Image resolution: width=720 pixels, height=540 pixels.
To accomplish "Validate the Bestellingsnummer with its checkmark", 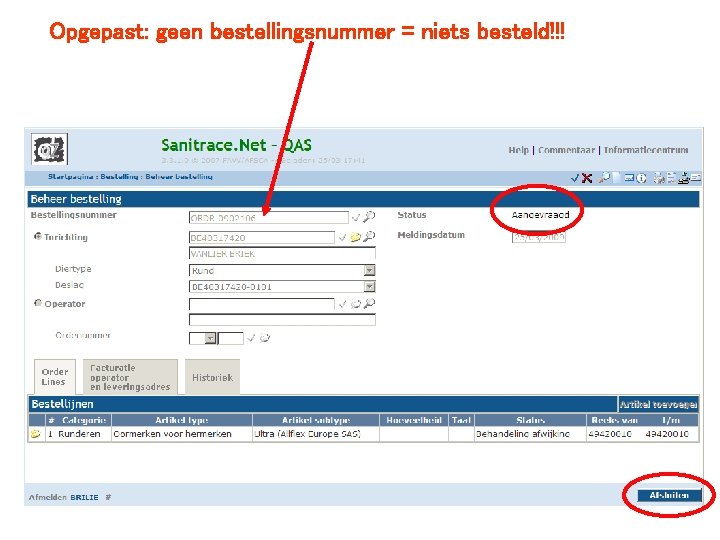I will pyautogui.click(x=355, y=217).
